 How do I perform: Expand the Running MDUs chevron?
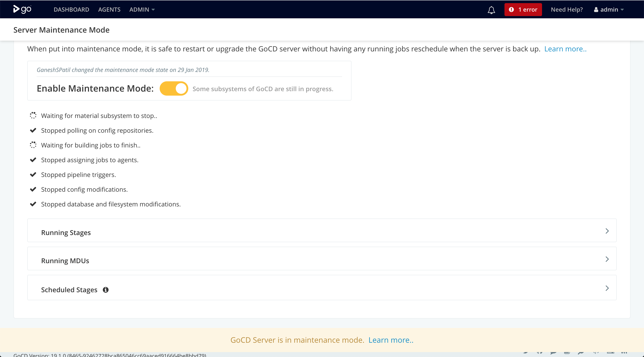[607, 259]
